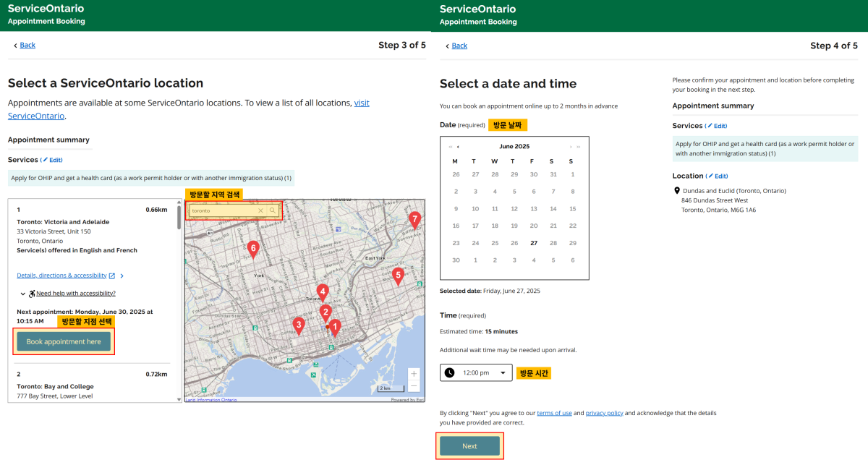Expand 'Need help with accessibility?' section
Screen dimensions: 868x465
tap(75, 294)
